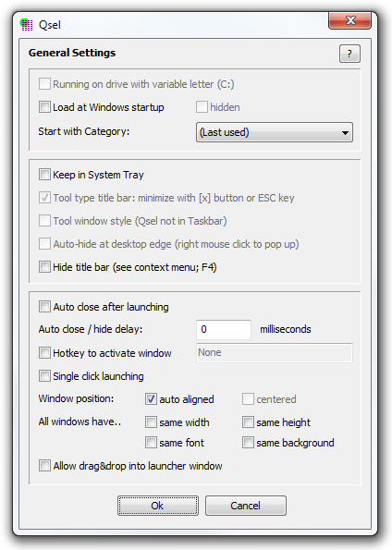Allow drag&drop into launcher window
The width and height of the screenshot is (392, 550).
point(44,466)
